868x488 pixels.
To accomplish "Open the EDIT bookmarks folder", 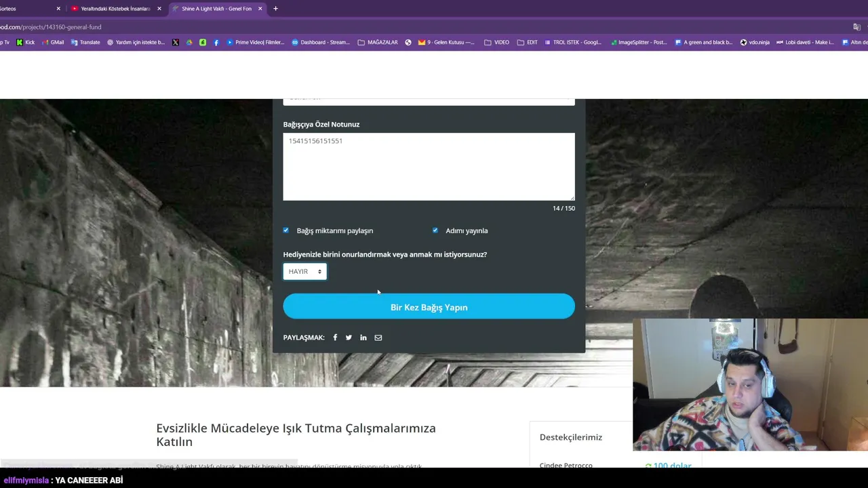I will (x=527, y=42).
